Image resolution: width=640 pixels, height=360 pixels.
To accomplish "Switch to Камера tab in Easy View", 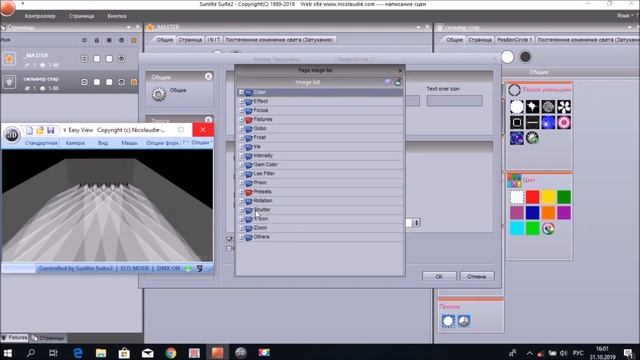I will (75, 143).
